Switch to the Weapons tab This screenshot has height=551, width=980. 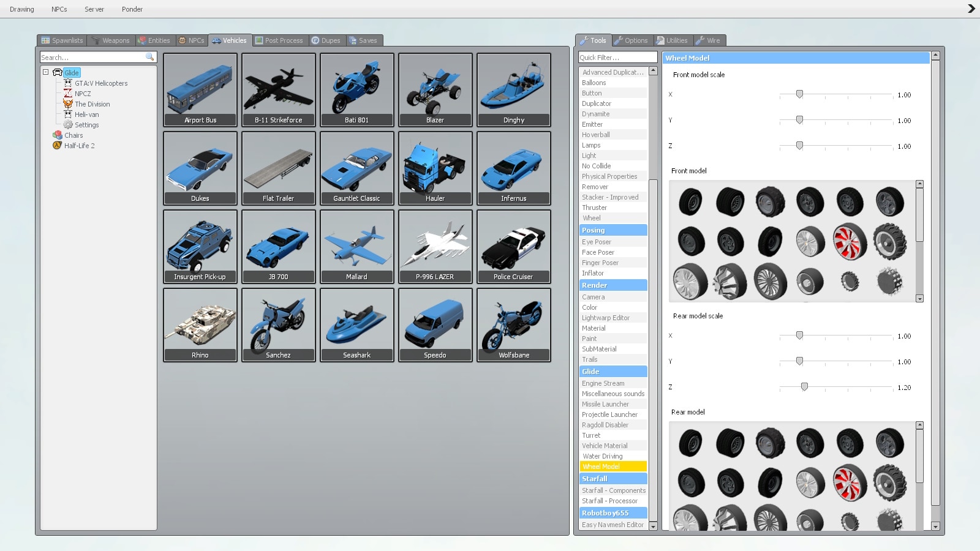tap(111, 40)
